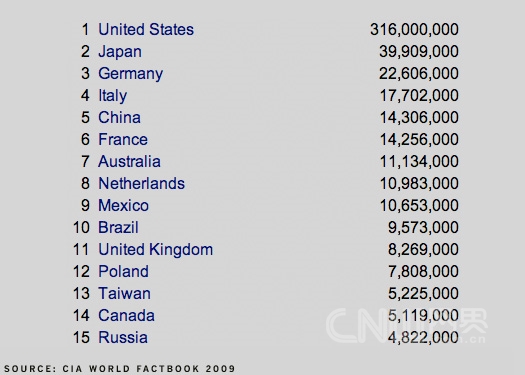Click the CN watermark logo

(x=406, y=325)
